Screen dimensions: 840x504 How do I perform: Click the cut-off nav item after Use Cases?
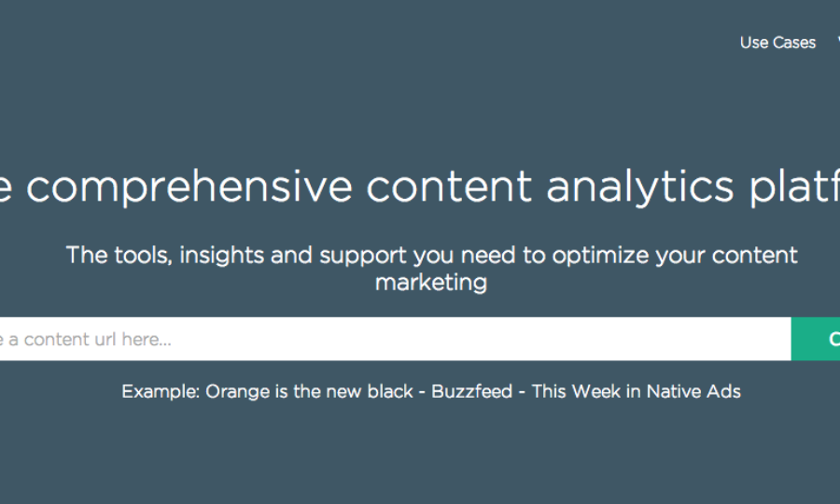[836, 43]
